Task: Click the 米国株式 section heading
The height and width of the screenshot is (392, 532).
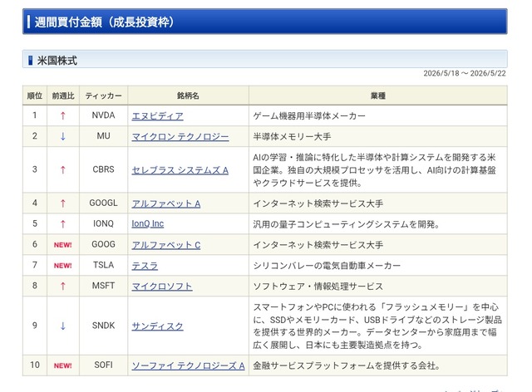Action: (57, 61)
